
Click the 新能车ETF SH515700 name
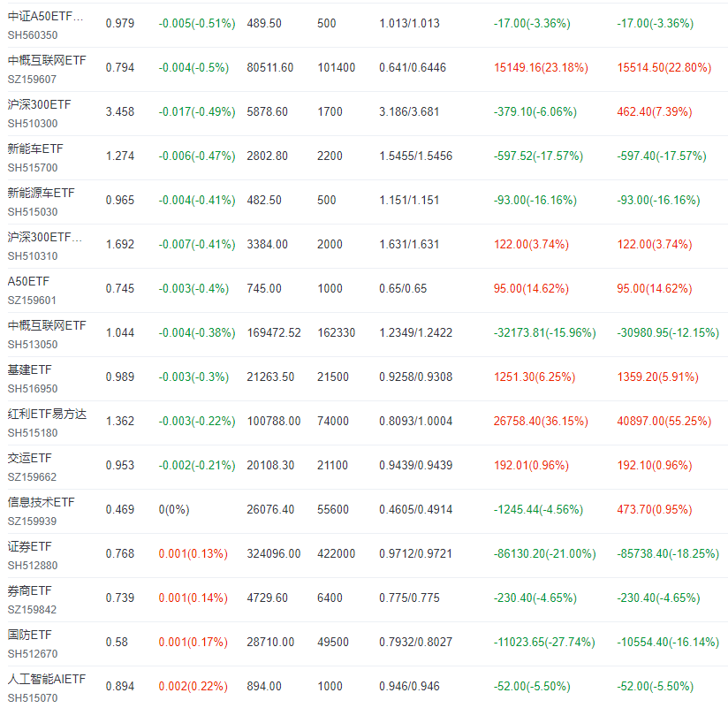coord(35,148)
